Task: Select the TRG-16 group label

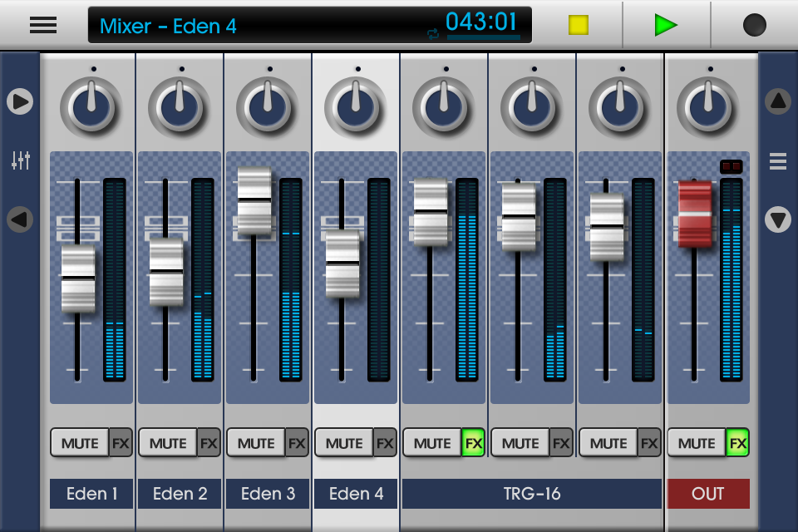Action: point(532,493)
